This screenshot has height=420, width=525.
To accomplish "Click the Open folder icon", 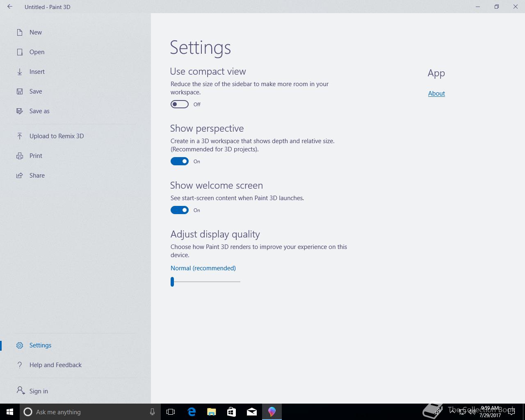I will [20, 52].
